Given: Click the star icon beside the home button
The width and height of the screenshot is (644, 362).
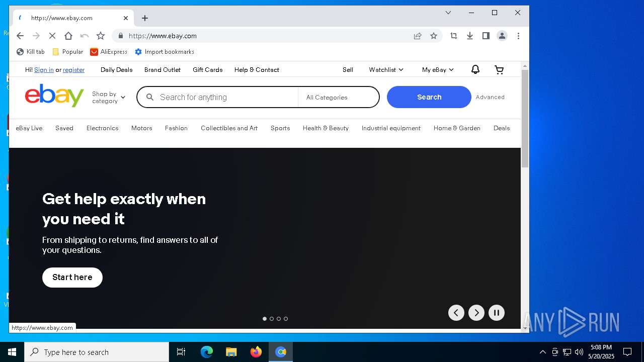Looking at the screenshot, I should pos(101,36).
